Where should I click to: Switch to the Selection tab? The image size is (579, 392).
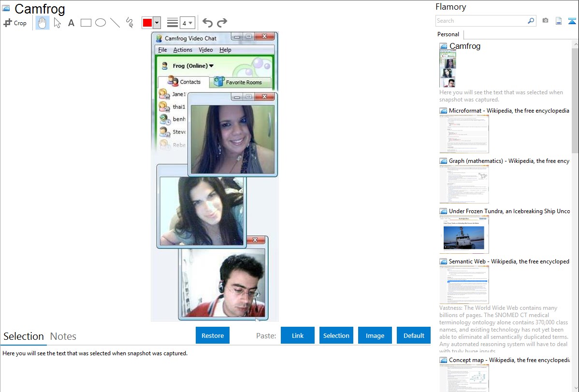pyautogui.click(x=24, y=336)
